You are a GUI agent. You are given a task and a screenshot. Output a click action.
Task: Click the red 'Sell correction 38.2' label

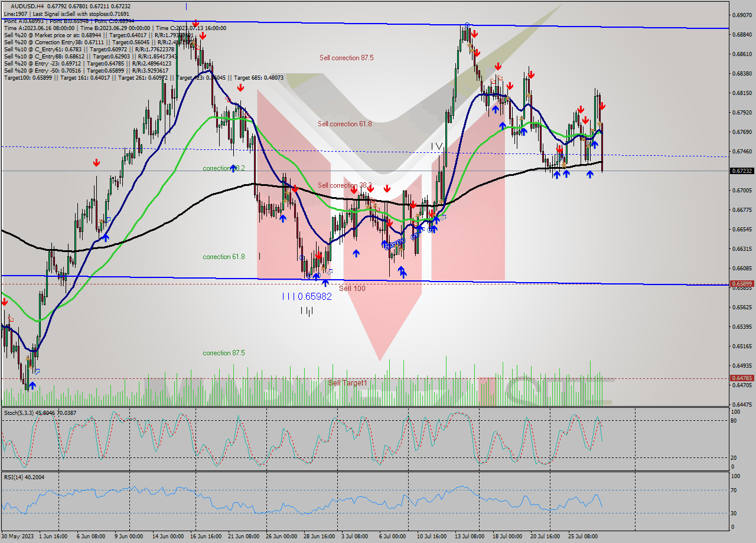coord(345,185)
